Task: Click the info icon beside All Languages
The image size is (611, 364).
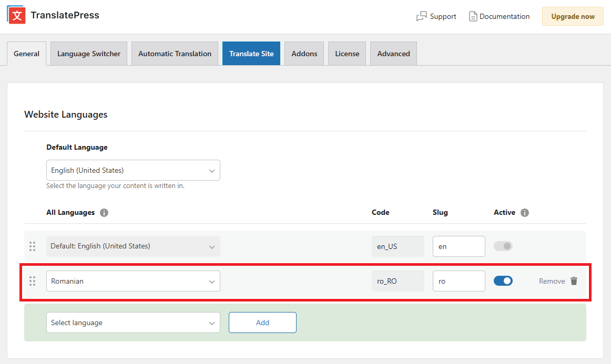Action: (104, 213)
